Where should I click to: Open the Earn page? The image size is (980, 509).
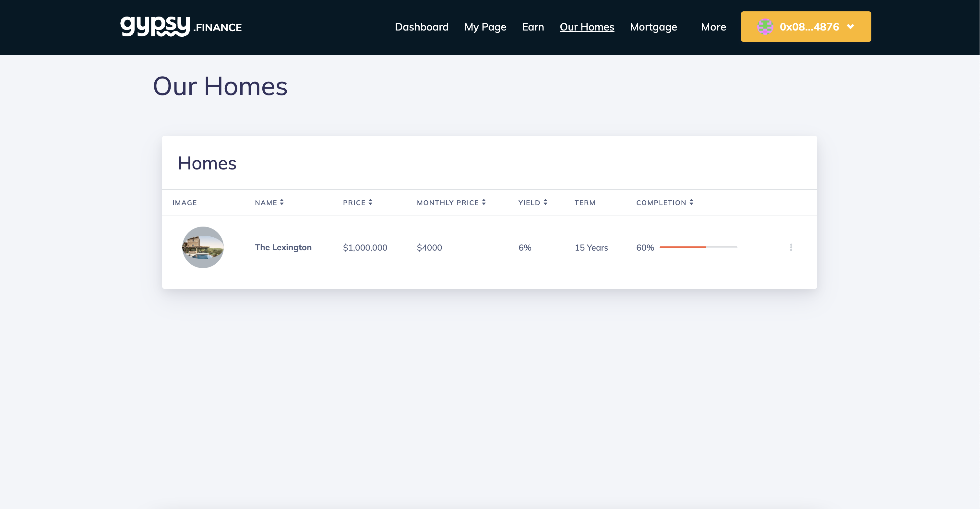pos(533,27)
